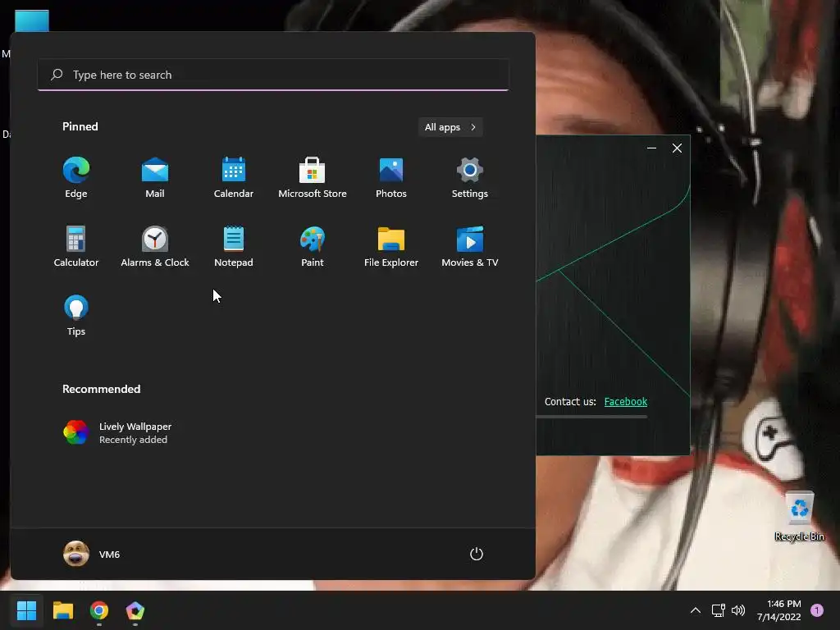
Task: Show hidden system tray icons
Action: coord(696,610)
